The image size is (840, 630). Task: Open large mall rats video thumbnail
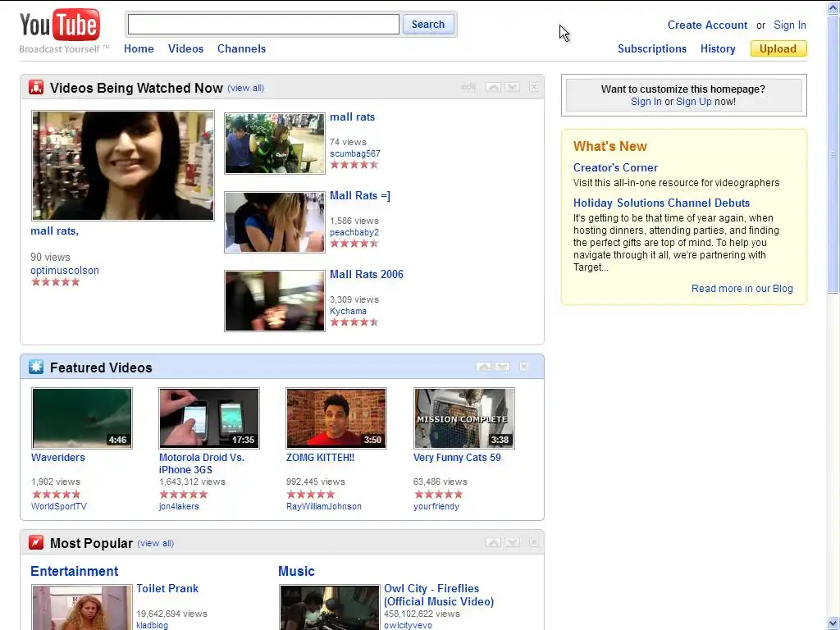pyautogui.click(x=123, y=166)
